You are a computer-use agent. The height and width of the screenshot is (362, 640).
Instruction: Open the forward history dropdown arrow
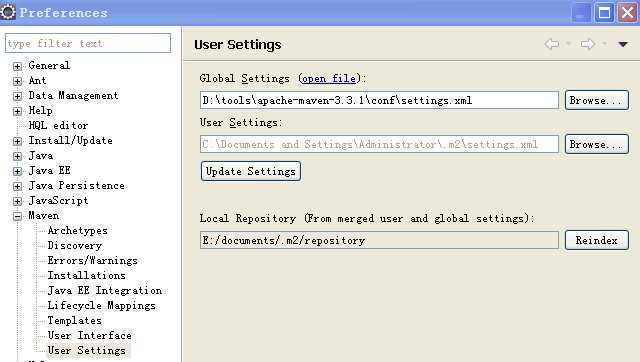tap(604, 44)
